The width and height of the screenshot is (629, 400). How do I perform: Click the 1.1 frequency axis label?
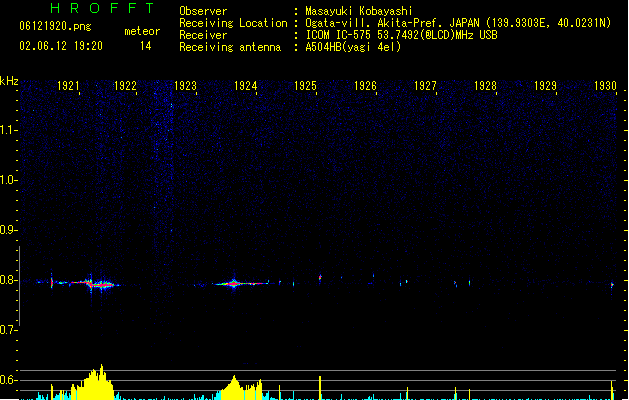[x=8, y=130]
